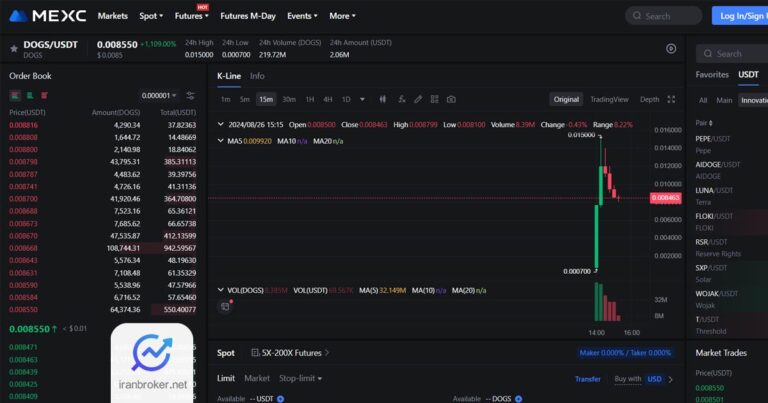The height and width of the screenshot is (403, 768).
Task: Open the Futures menu in top navigation
Action: (192, 16)
